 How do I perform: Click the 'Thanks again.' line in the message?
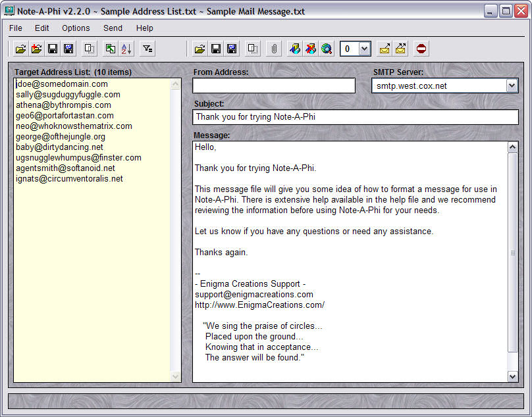click(221, 252)
